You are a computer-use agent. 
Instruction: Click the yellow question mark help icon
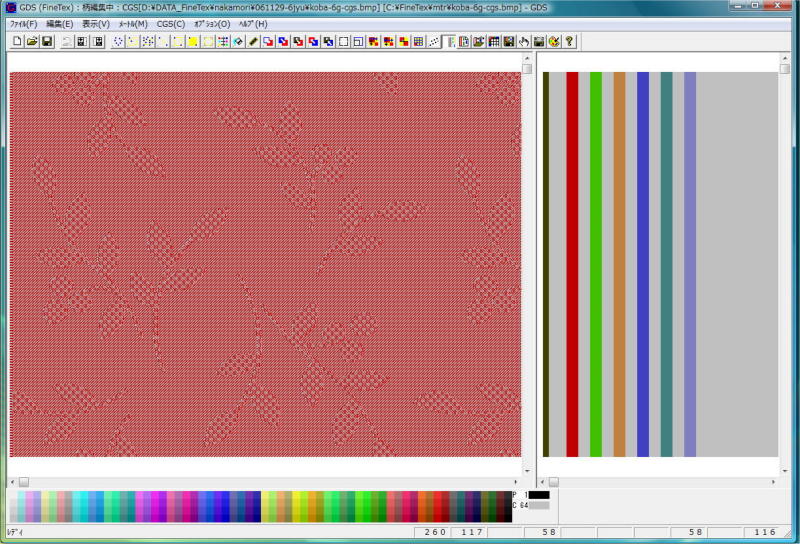[569, 41]
